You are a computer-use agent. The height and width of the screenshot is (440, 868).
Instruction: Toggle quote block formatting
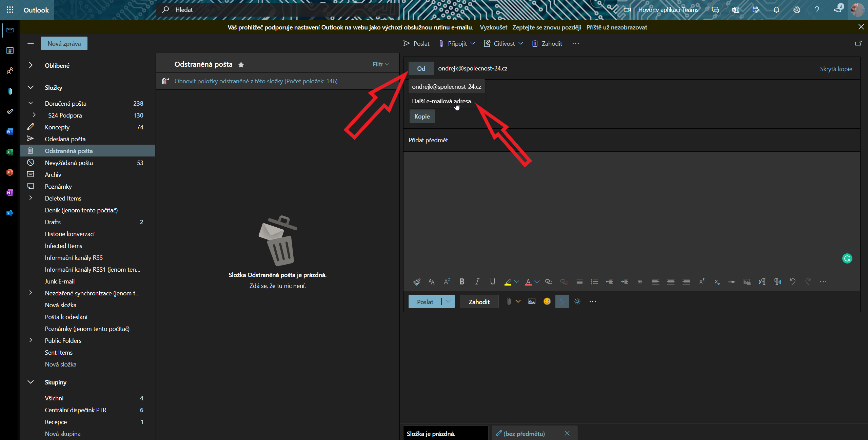click(640, 281)
